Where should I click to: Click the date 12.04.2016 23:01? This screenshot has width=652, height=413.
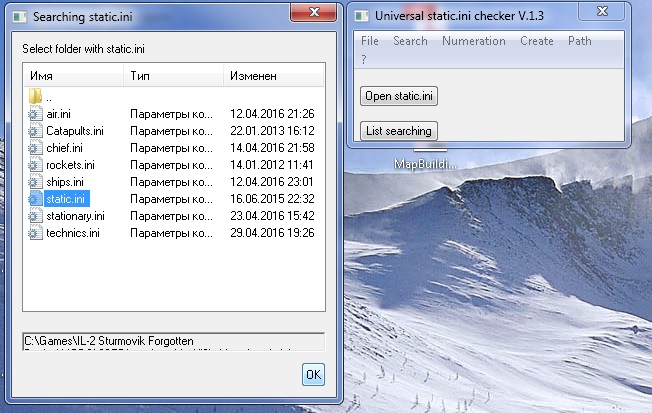[x=272, y=182]
